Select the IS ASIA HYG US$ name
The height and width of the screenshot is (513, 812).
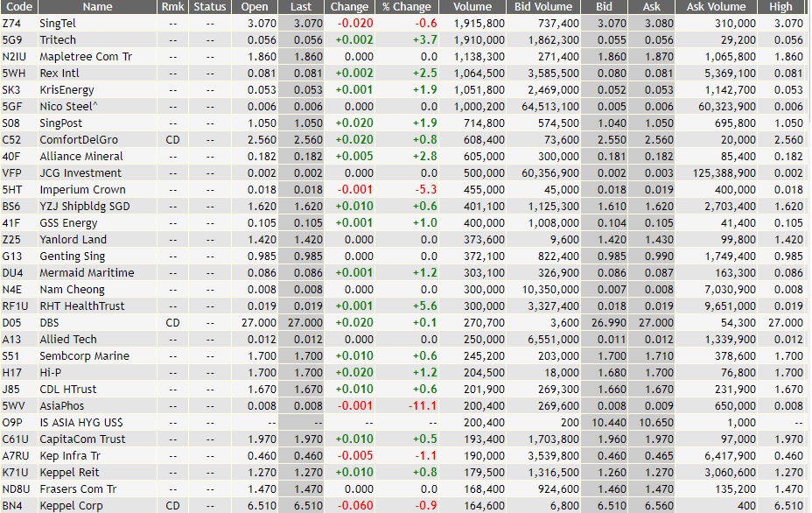pos(81,422)
